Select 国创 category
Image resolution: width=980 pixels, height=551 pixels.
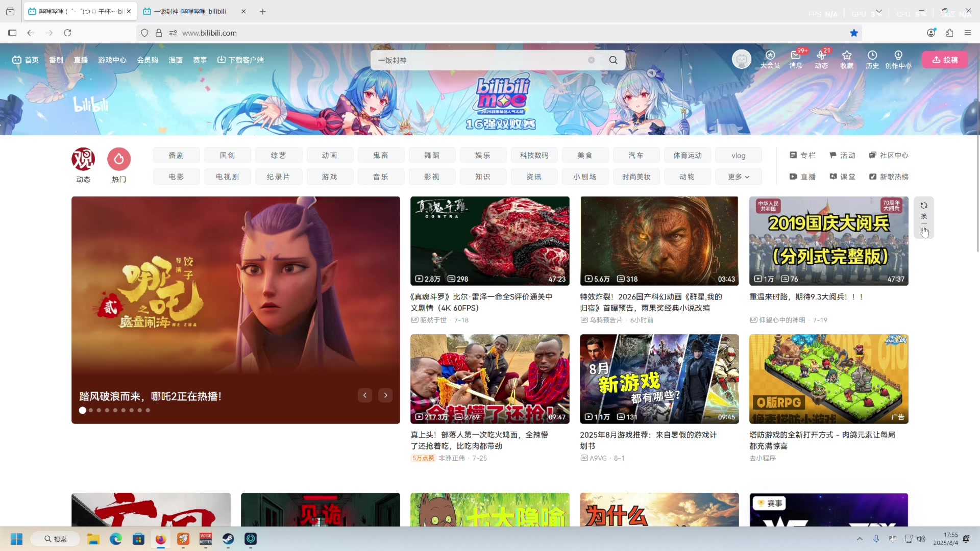click(x=228, y=155)
